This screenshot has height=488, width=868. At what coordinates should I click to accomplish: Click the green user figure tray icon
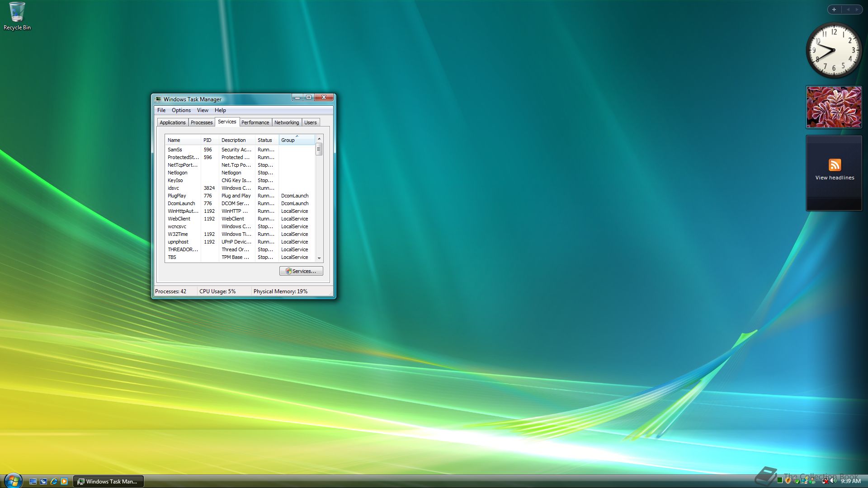(812, 480)
